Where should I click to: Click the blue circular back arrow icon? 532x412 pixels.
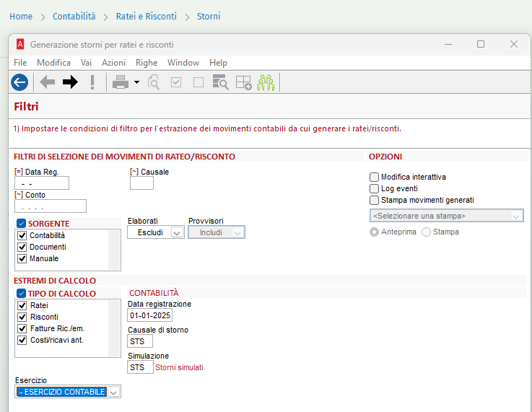coord(19,82)
